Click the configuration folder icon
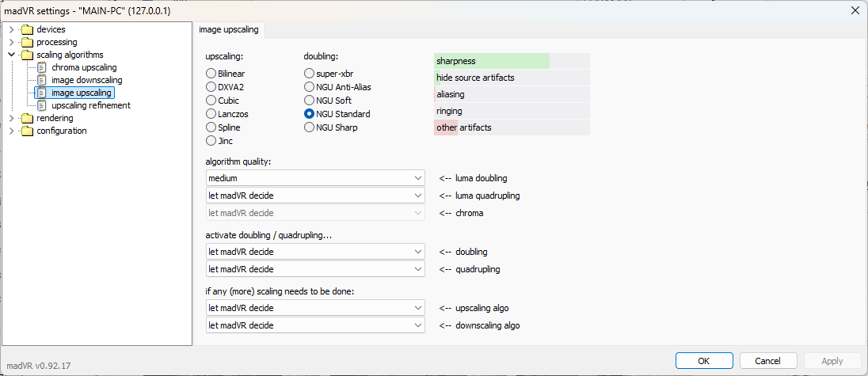Viewport: 868px width, 376px height. pyautogui.click(x=27, y=131)
